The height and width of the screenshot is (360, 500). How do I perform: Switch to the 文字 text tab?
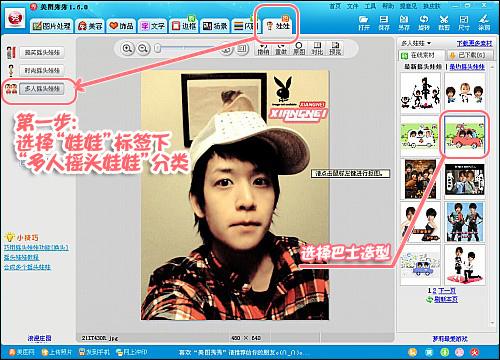(152, 26)
